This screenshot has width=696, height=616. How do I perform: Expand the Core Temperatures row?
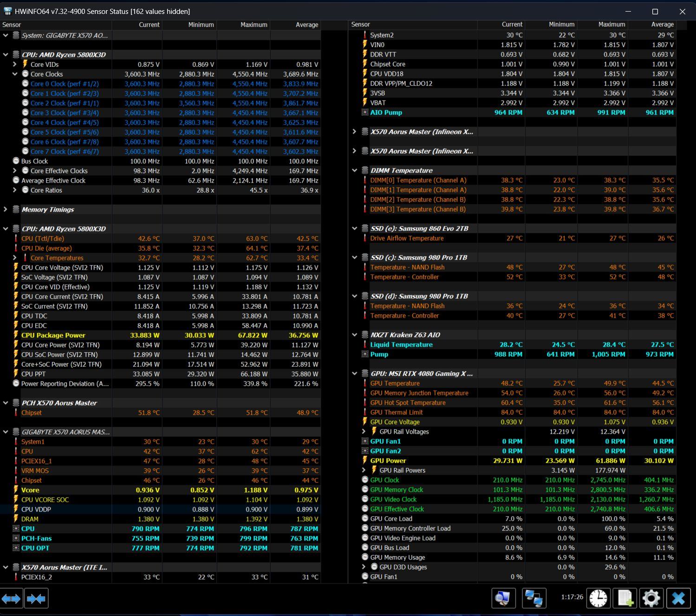[x=15, y=258]
